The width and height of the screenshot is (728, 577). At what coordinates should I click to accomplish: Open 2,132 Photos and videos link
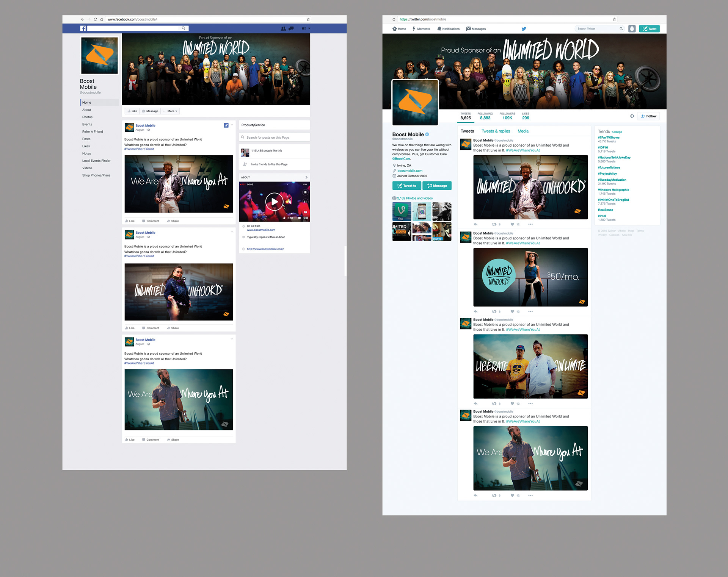click(x=415, y=198)
